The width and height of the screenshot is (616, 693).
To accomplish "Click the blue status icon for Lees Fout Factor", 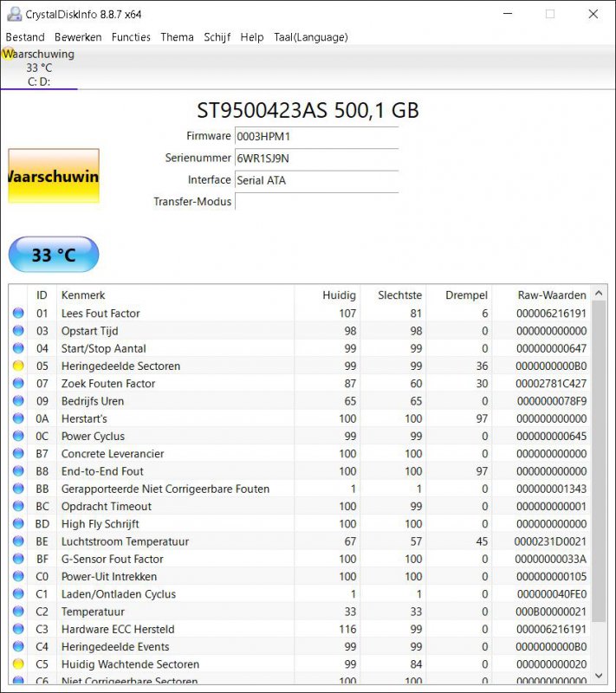I will 18,314.
